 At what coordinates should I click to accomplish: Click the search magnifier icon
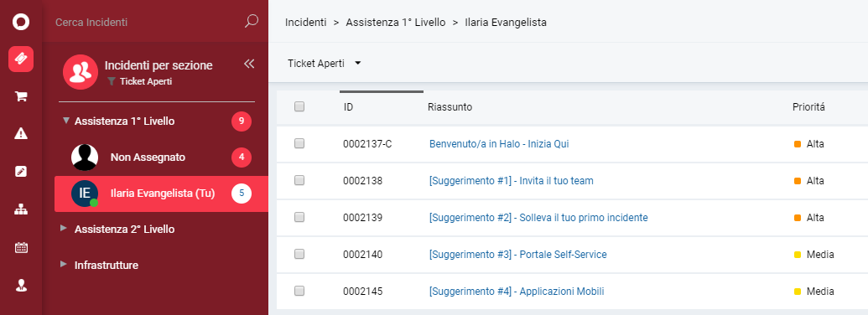click(x=252, y=22)
